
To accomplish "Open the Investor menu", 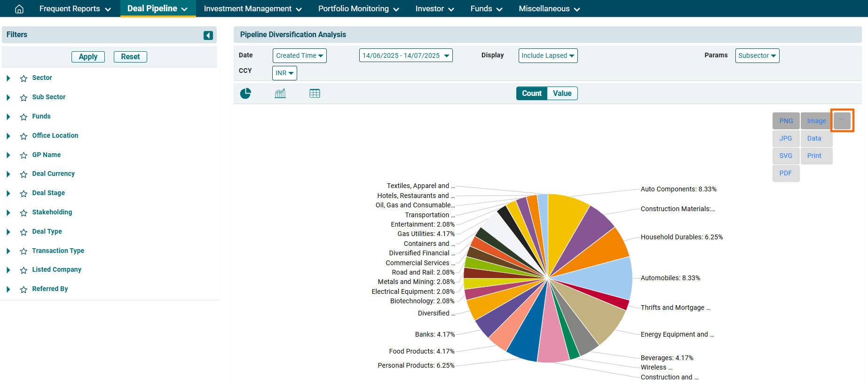I will [x=434, y=9].
